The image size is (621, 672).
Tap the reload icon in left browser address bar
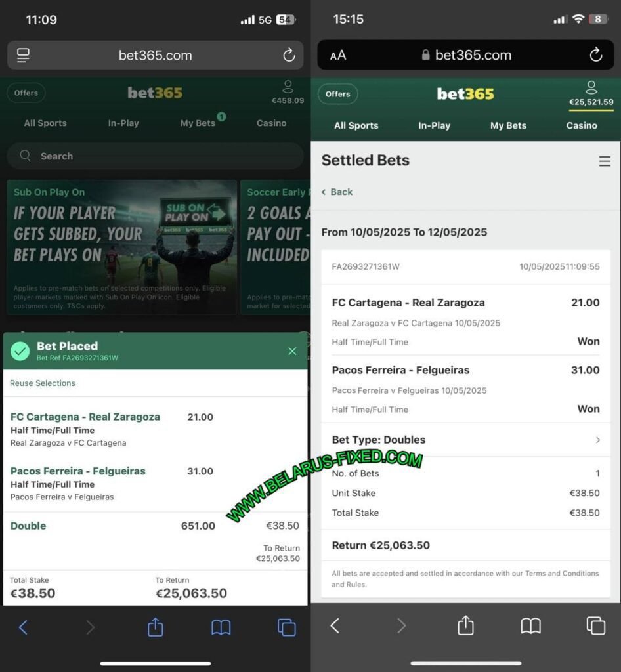[x=289, y=55]
